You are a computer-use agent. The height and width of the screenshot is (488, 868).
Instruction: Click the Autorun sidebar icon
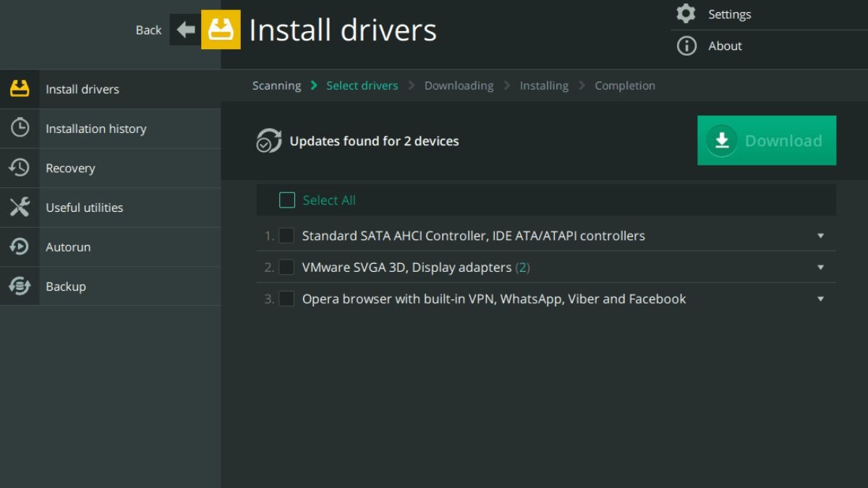(20, 247)
